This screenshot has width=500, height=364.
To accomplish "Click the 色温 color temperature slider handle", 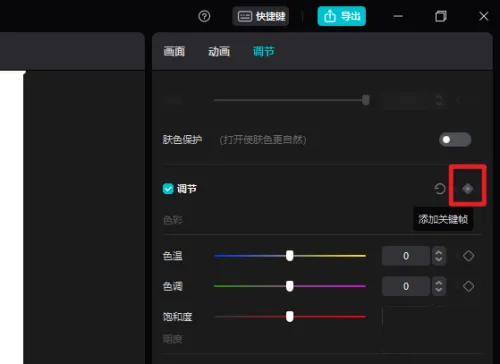I will click(290, 256).
